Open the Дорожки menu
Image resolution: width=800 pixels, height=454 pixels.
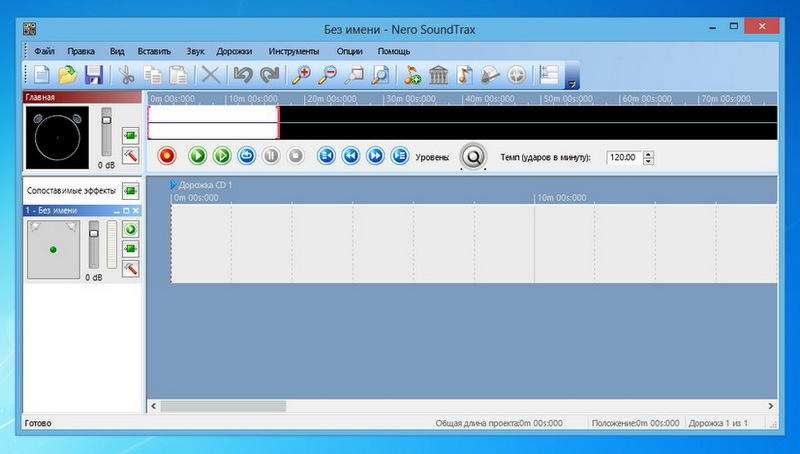pyautogui.click(x=234, y=51)
